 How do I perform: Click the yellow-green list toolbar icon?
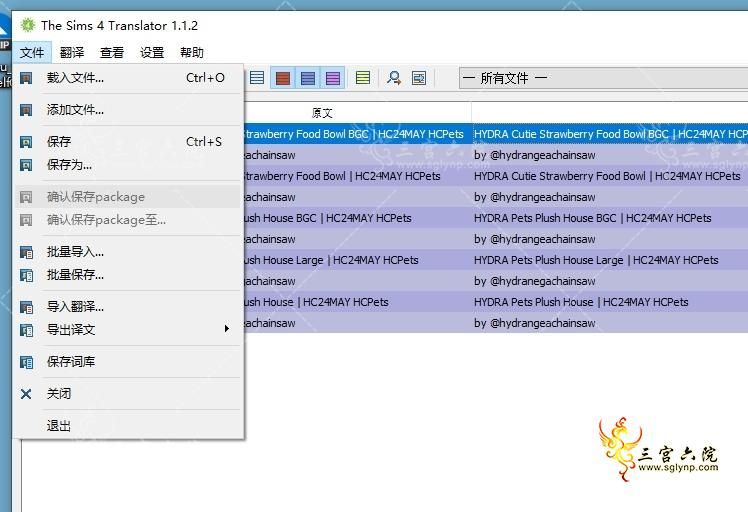click(x=363, y=78)
